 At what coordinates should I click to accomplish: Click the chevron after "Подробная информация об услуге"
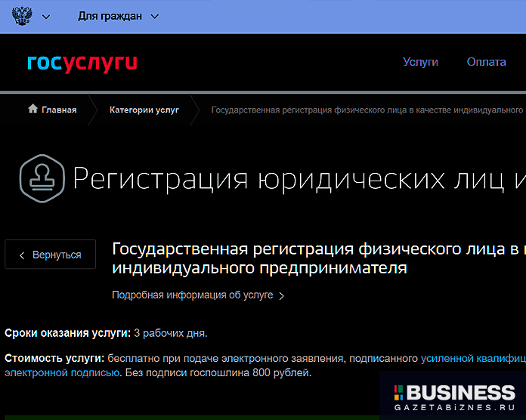(x=282, y=296)
